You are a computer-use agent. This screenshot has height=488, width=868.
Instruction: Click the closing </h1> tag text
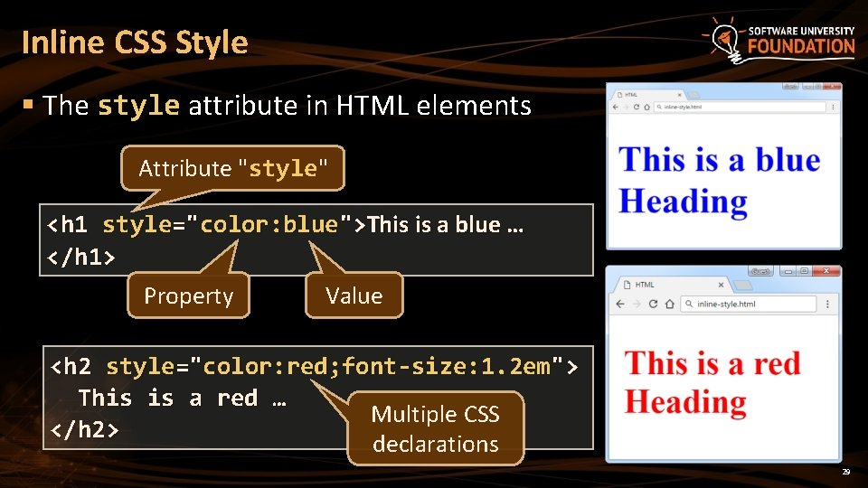coord(81,258)
